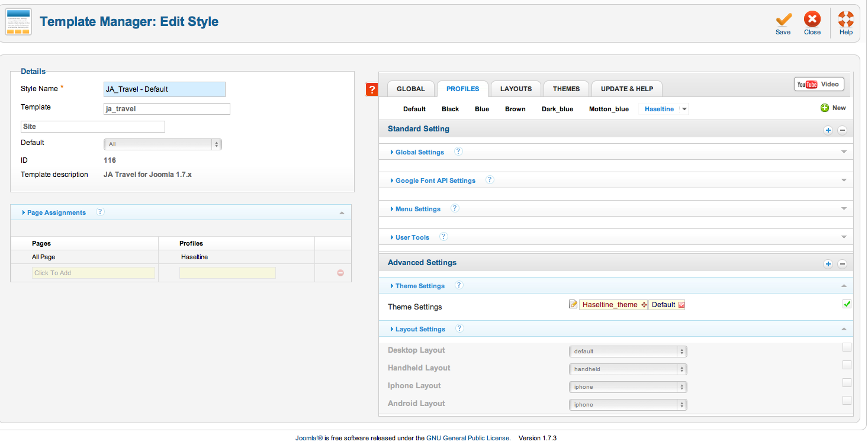Screen dimensions: 868x448
Task: Expand all Advanced Settings with plus icon
Action: pyautogui.click(x=828, y=264)
